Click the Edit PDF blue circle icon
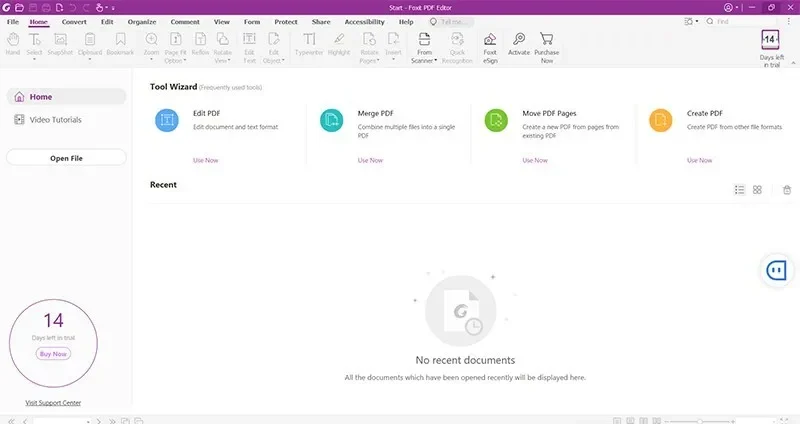 click(x=167, y=120)
